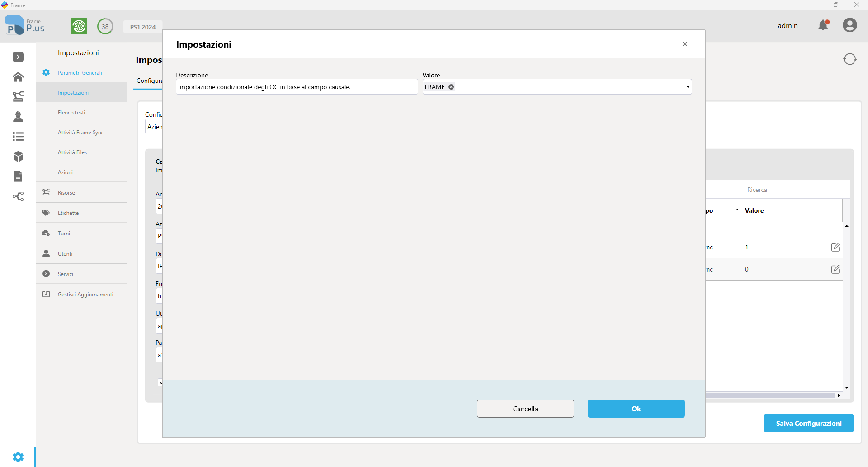868x467 pixels.
Task: Click the share nodes icon in sidebar
Action: click(x=18, y=196)
